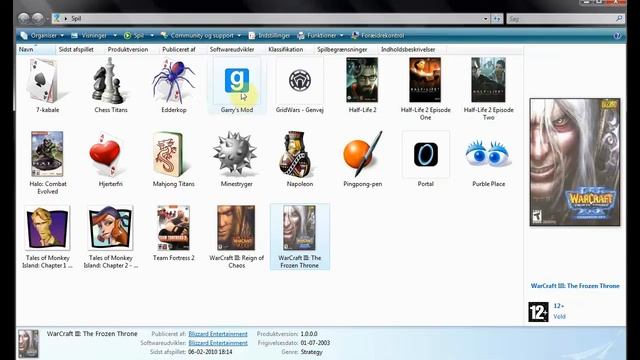
Task: Select the Portal game icon
Action: pyautogui.click(x=426, y=154)
